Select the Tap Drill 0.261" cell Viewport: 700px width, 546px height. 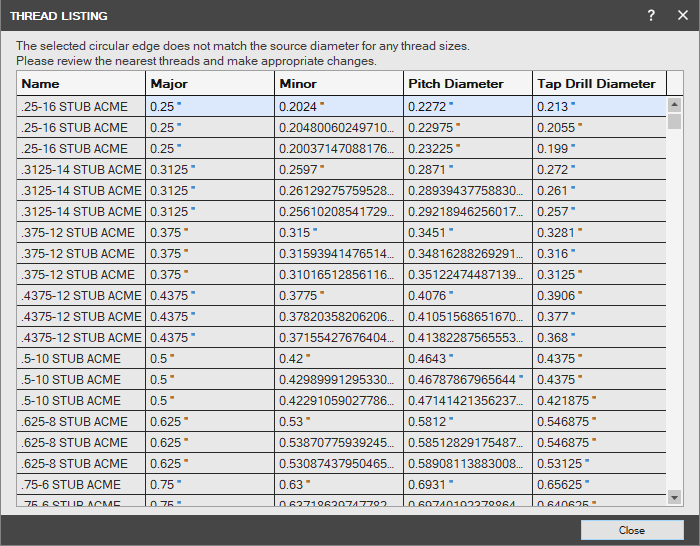pos(600,191)
